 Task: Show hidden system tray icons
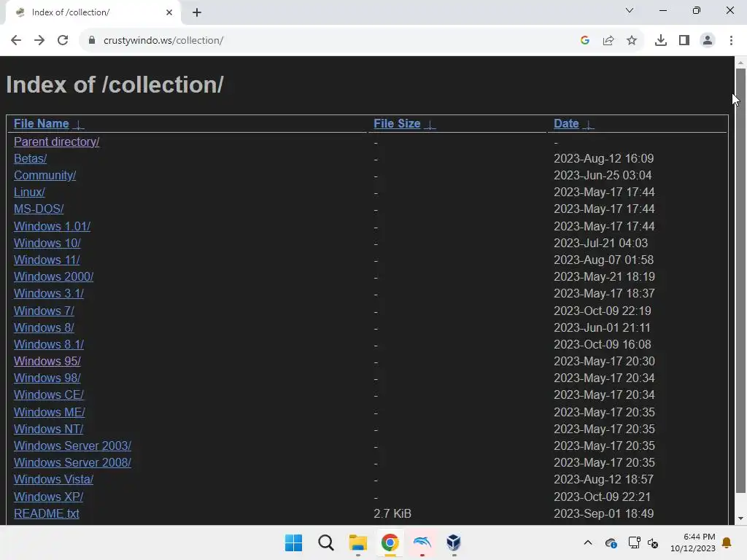588,542
